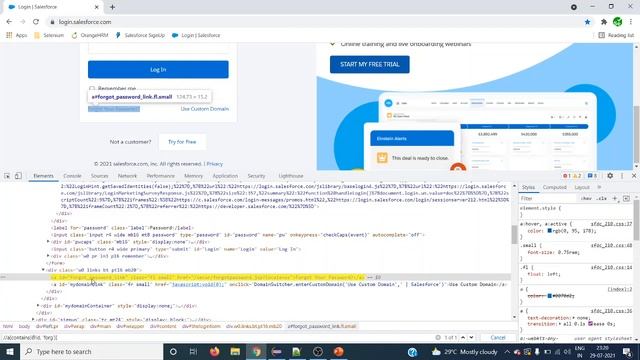Bookmark this page with the star icon
Viewport: 640px width, 360px height.
click(587, 22)
